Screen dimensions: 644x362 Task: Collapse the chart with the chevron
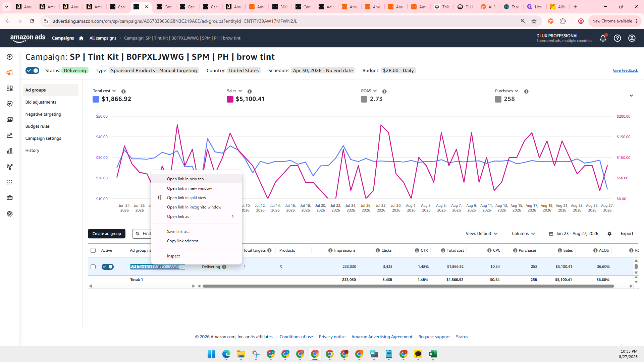(x=631, y=96)
